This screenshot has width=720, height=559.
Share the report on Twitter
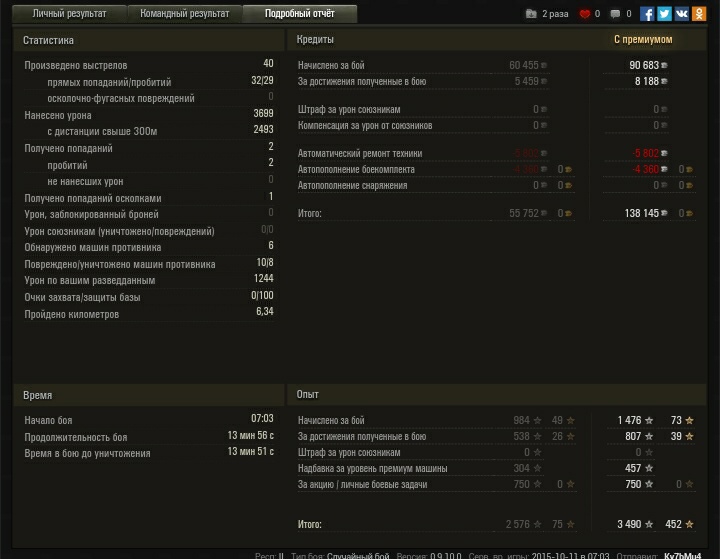tap(664, 14)
